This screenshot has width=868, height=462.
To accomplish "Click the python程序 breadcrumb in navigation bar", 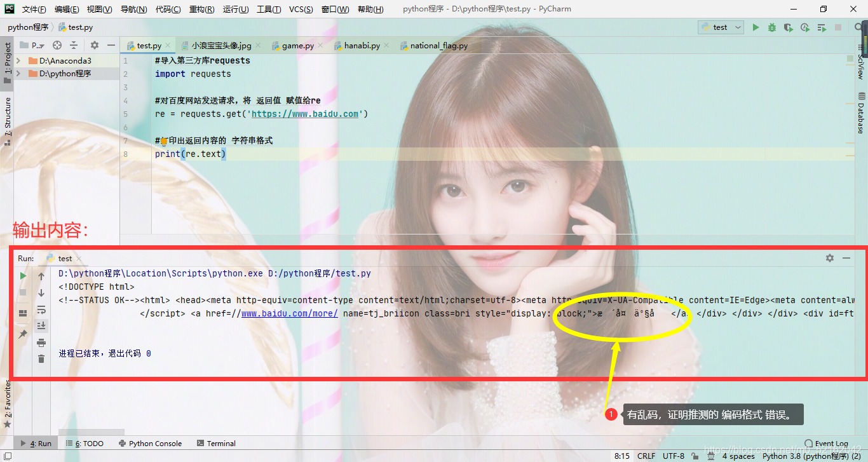I will coord(28,27).
